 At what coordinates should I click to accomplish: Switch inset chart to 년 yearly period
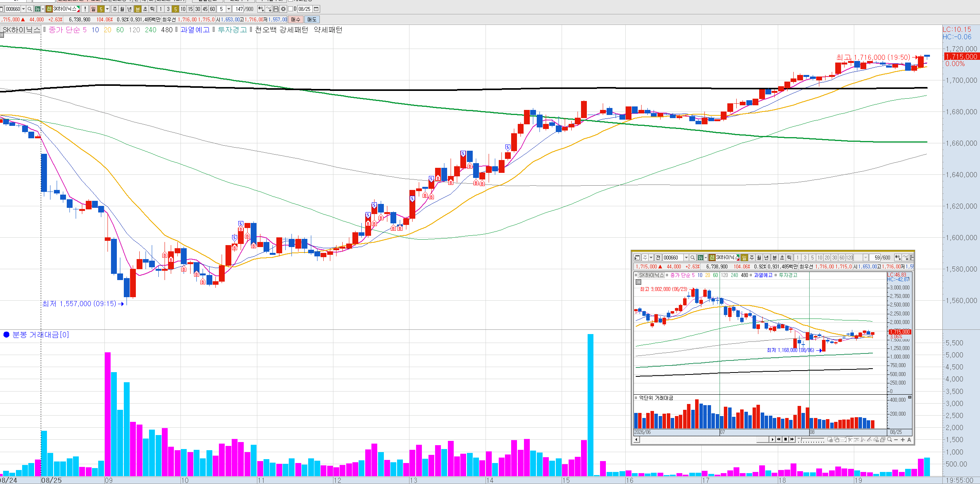click(x=767, y=258)
